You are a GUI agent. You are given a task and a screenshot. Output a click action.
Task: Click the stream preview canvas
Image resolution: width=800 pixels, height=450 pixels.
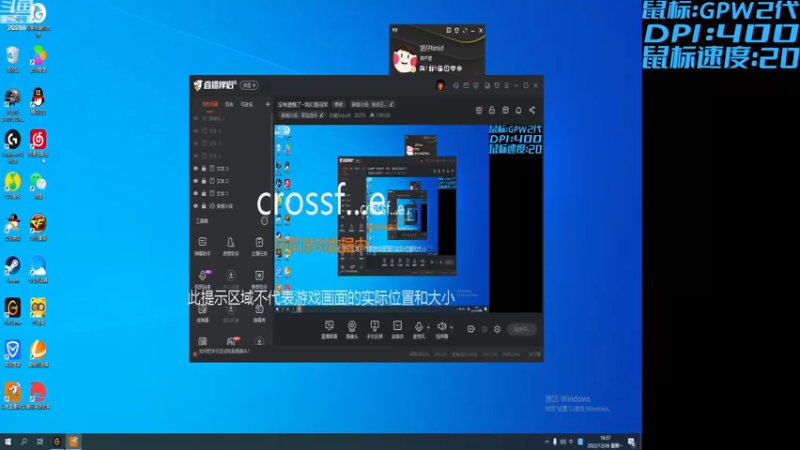point(408,218)
